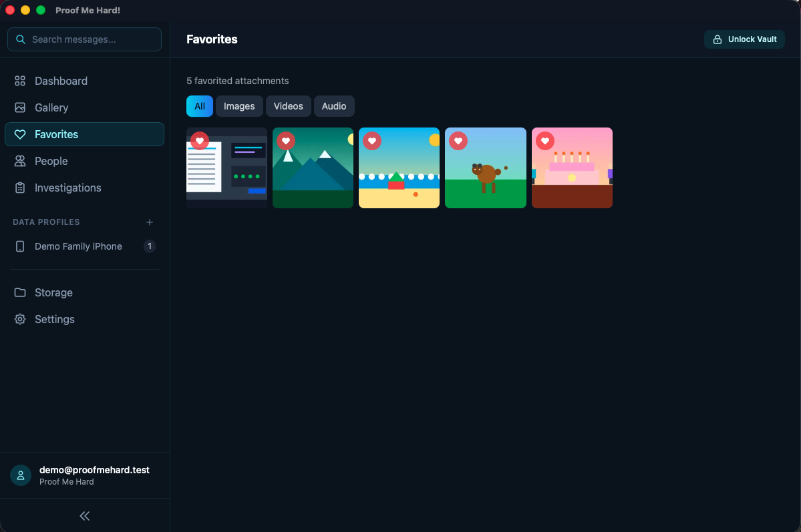The width and height of the screenshot is (801, 532).
Task: Click the Dashboard grid icon
Action: pyautogui.click(x=20, y=81)
